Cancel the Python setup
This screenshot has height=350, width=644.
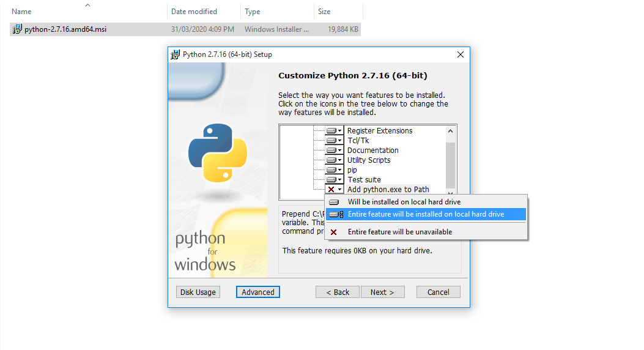438,292
